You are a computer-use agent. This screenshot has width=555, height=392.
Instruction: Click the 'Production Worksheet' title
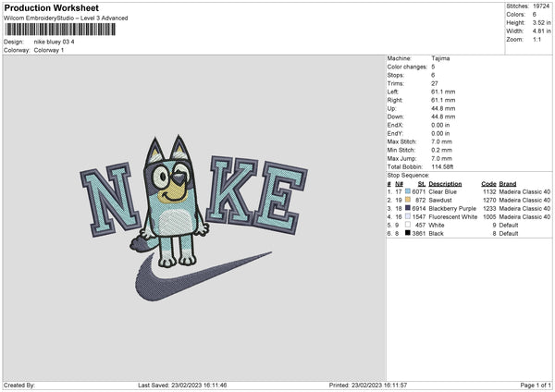click(x=51, y=7)
